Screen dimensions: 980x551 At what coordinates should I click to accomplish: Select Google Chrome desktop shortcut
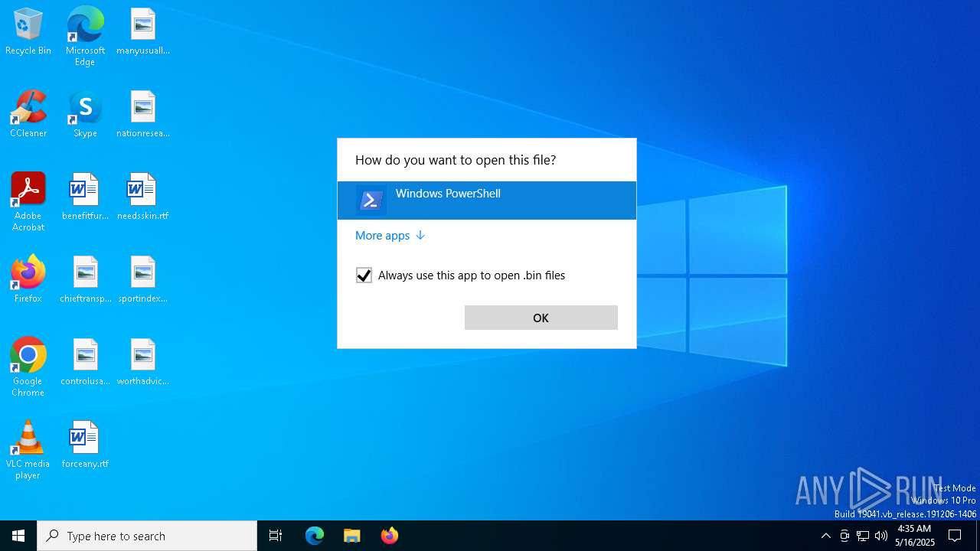tap(28, 367)
